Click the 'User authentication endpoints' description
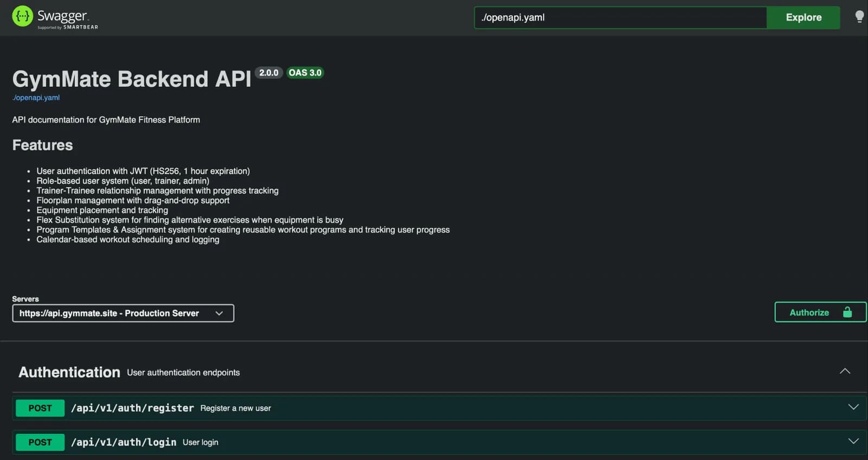 [x=183, y=373]
